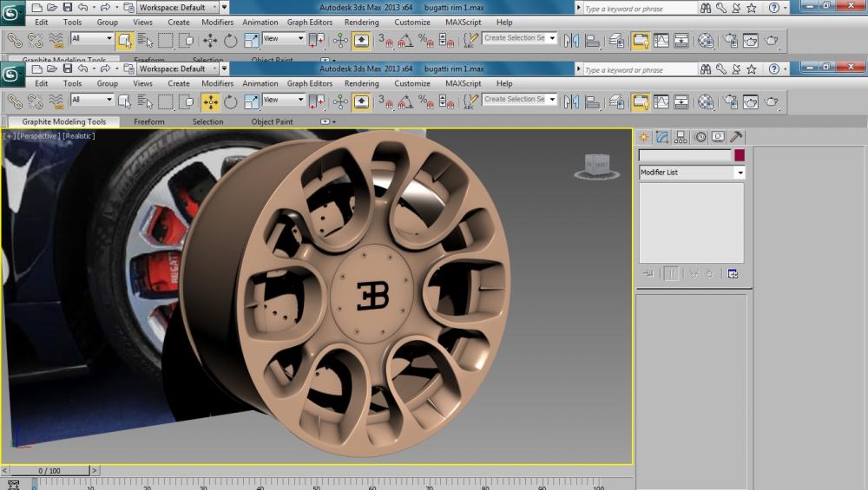
Task: Open Curve Editor in front window toolbar
Action: pyautogui.click(x=661, y=101)
